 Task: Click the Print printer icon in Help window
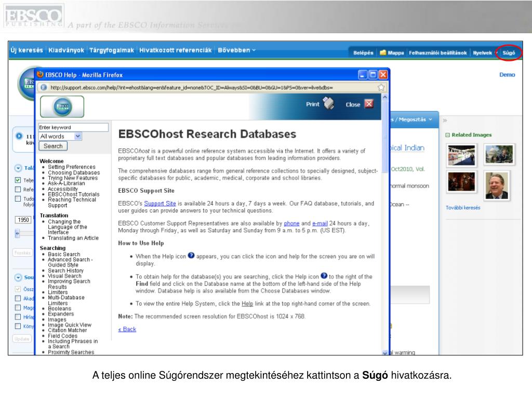pyautogui.click(x=328, y=103)
